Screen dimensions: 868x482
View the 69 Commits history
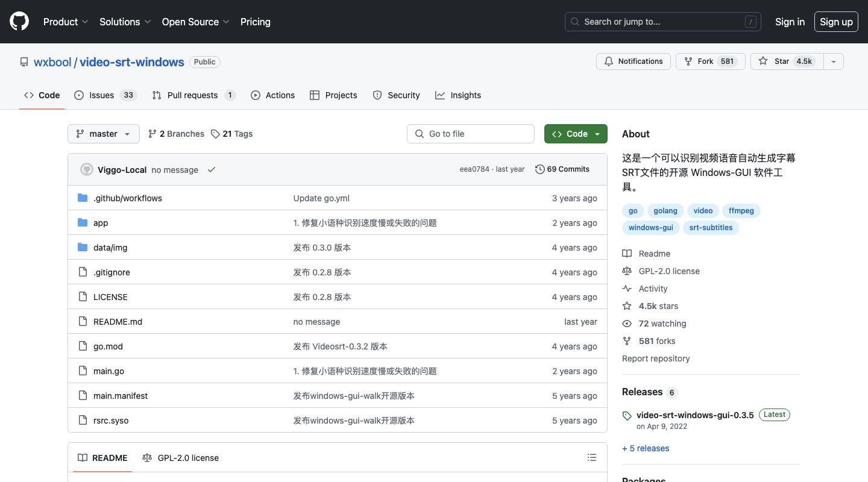(562, 169)
